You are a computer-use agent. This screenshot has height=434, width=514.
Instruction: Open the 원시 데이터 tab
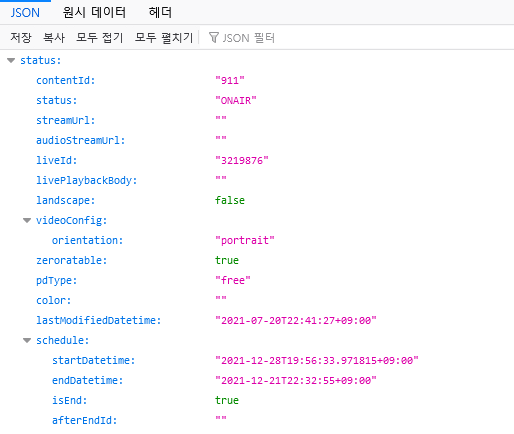pyautogui.click(x=94, y=13)
